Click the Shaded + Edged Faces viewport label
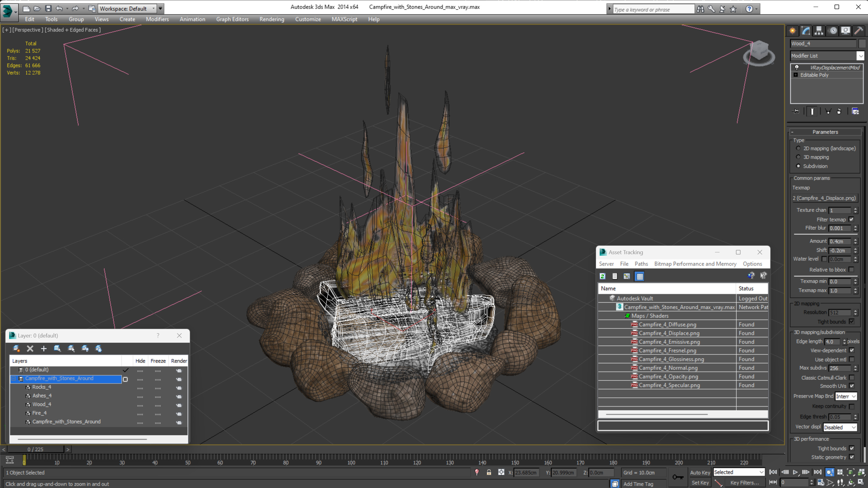The width and height of the screenshot is (868, 488). (x=73, y=29)
